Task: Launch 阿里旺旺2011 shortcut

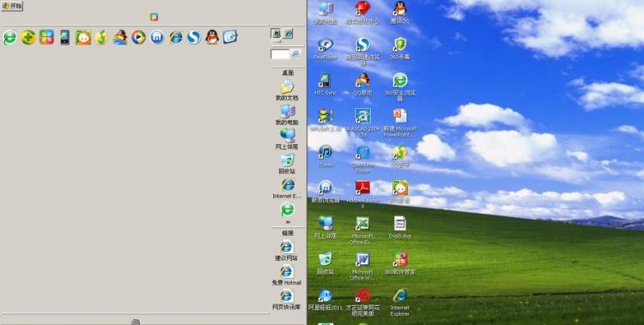Action: [x=325, y=299]
